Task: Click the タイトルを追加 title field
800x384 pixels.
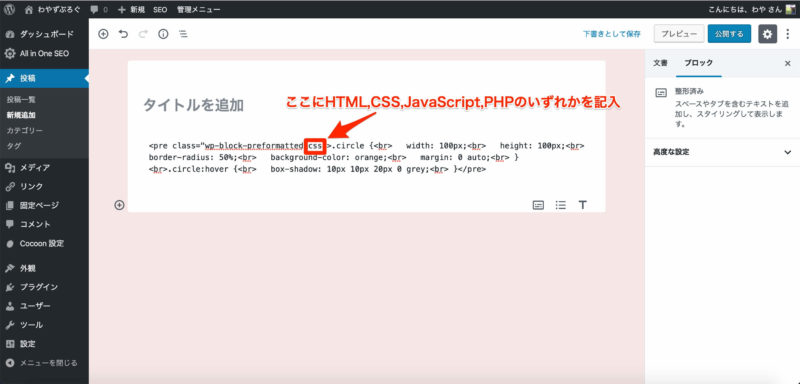Action: [x=367, y=105]
